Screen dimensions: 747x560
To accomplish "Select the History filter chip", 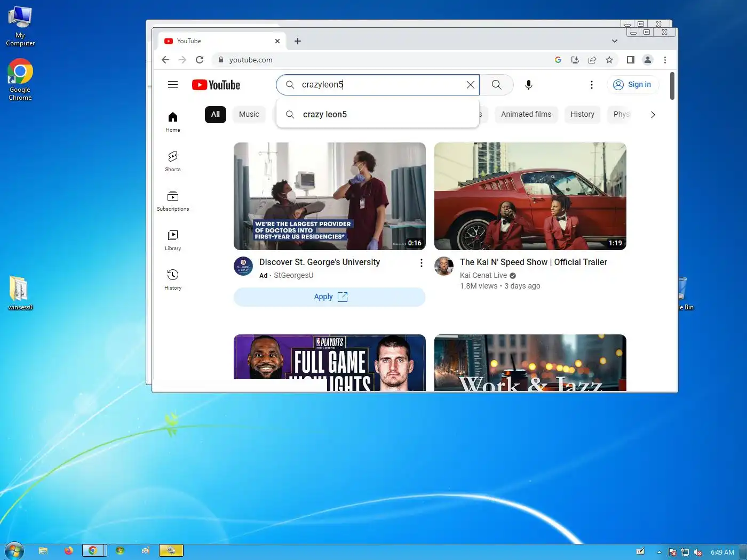I will tap(582, 114).
